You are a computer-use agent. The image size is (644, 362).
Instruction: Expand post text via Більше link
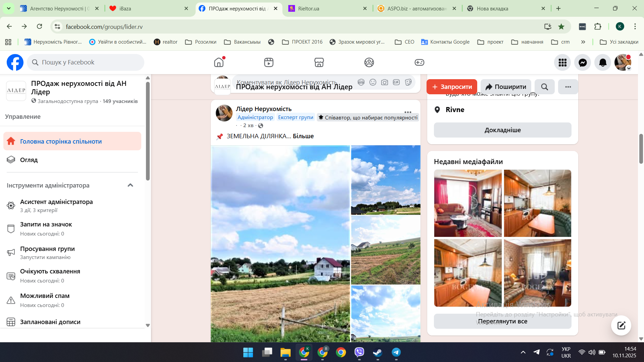tap(303, 136)
